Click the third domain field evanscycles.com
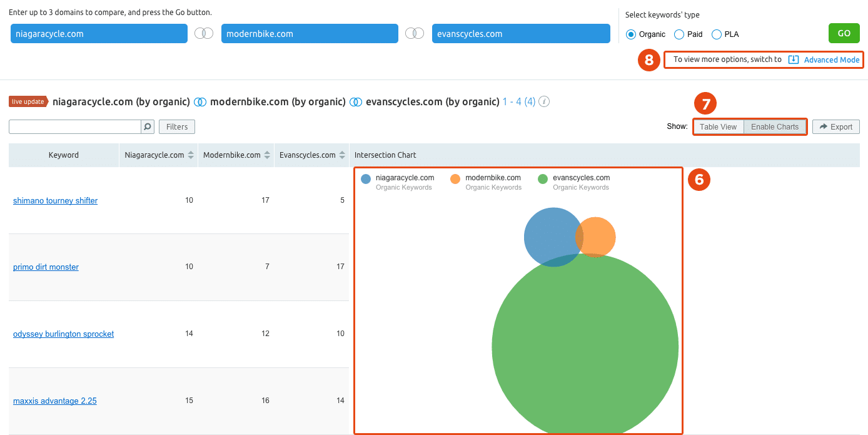The width and height of the screenshot is (868, 435). point(521,34)
